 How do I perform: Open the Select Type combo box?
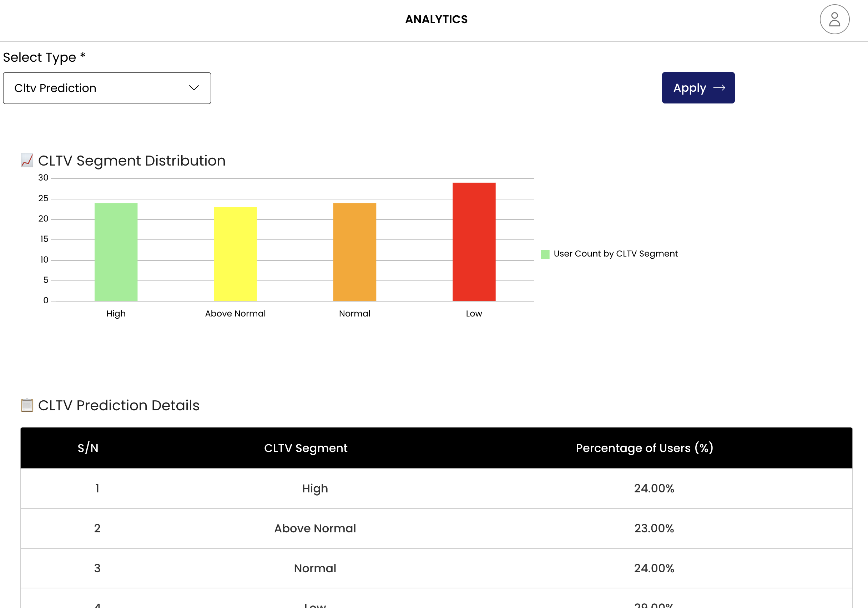click(x=107, y=88)
